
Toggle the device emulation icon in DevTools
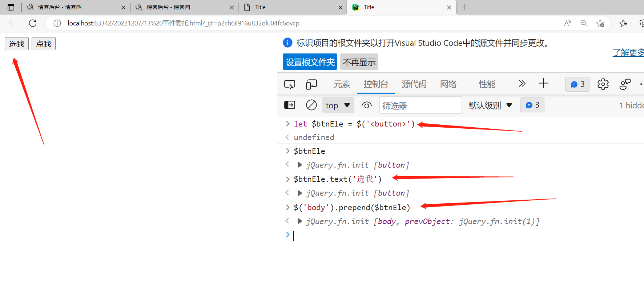pyautogui.click(x=311, y=84)
